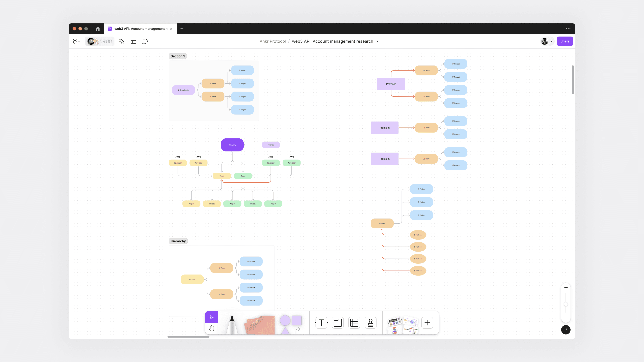Image resolution: width=644 pixels, height=362 pixels.
Task: Select the Text tool
Action: 321,323
